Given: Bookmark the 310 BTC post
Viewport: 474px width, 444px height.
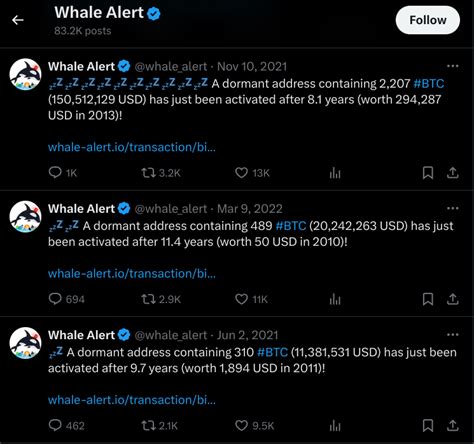Looking at the screenshot, I should [428, 425].
